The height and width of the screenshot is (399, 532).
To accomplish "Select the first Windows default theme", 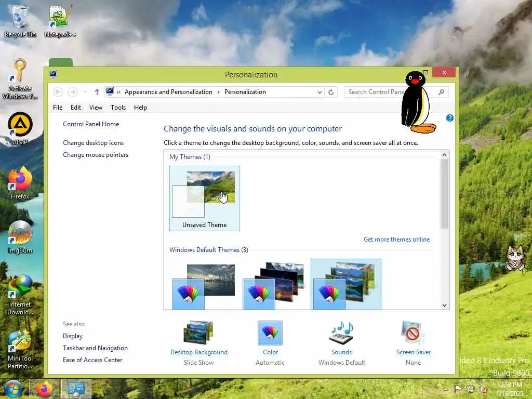I will click(x=205, y=286).
